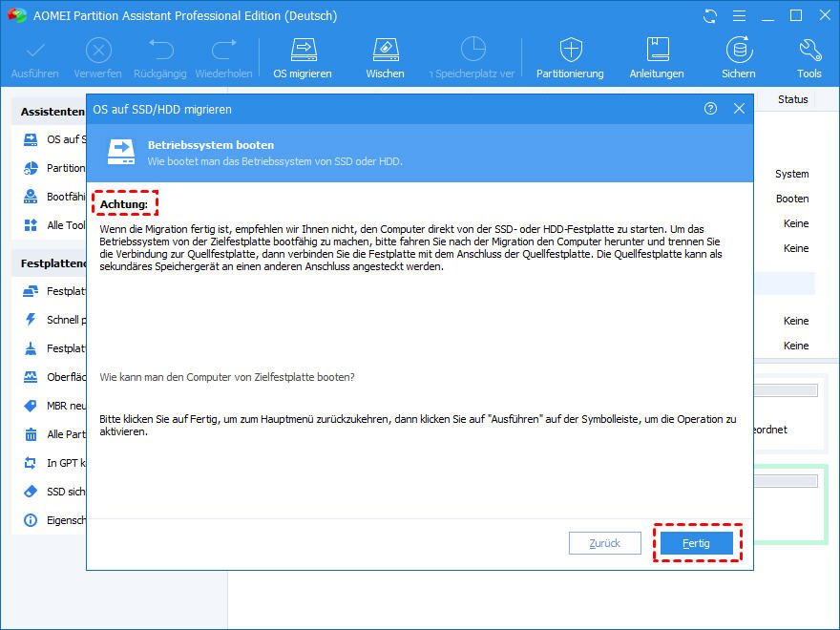
Task: Close the OS auf SSD/HDD migrieren dialog
Action: [739, 109]
